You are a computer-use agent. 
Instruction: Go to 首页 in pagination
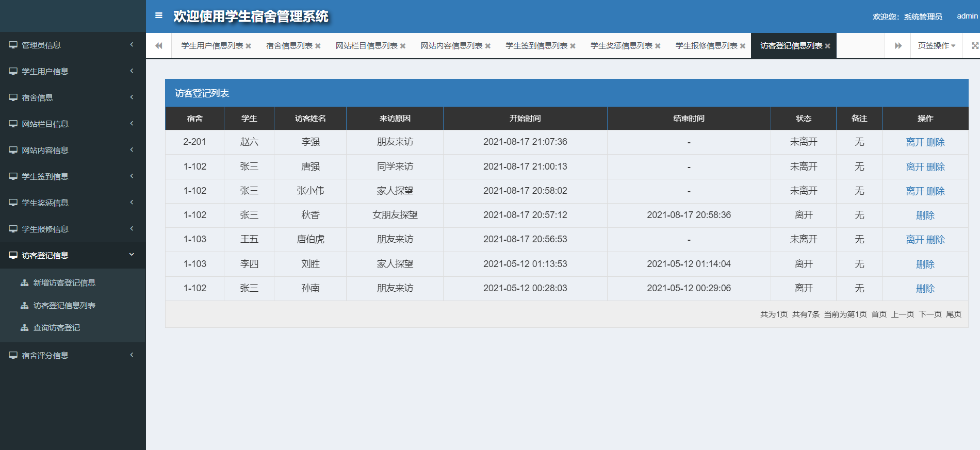click(x=879, y=314)
